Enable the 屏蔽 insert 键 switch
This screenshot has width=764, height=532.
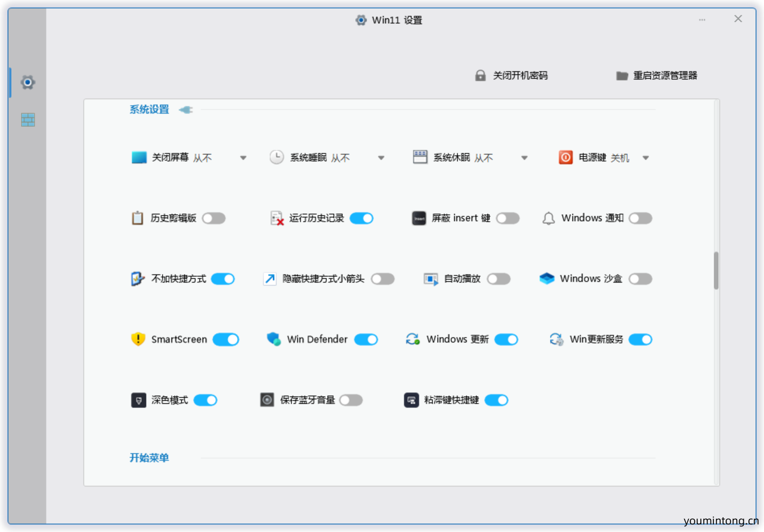click(x=508, y=218)
